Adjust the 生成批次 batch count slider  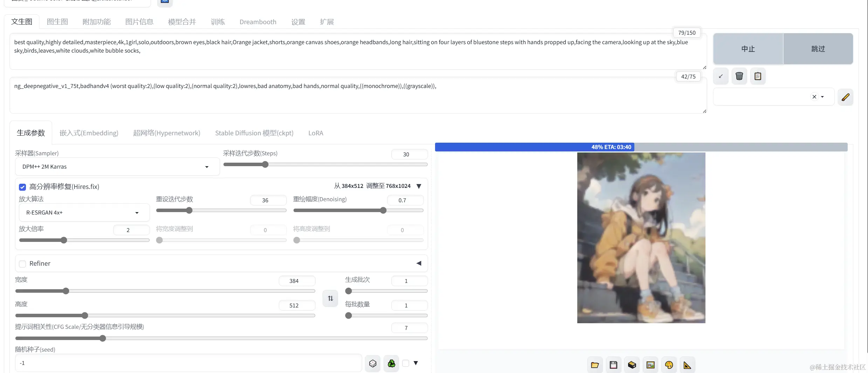[386, 291]
